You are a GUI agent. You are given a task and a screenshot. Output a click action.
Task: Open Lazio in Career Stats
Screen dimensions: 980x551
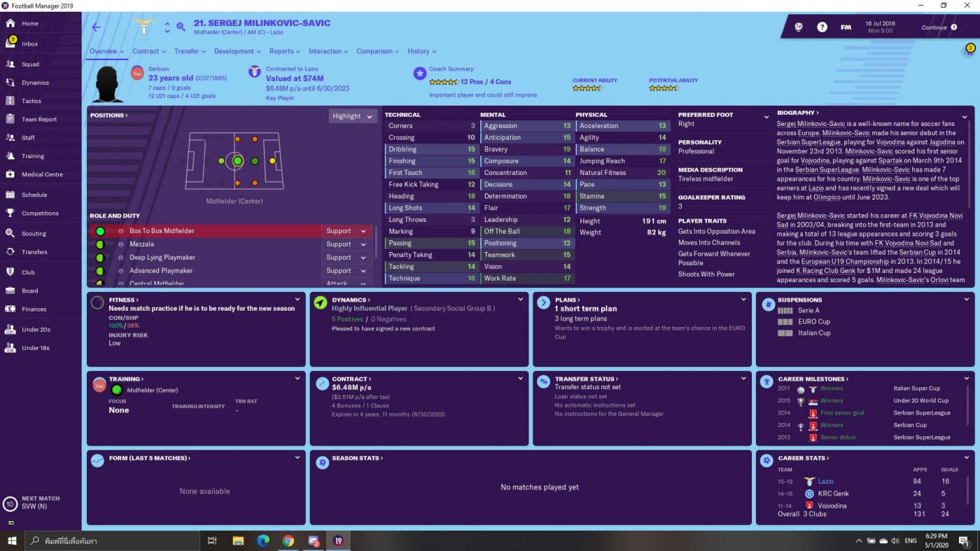[x=825, y=482]
